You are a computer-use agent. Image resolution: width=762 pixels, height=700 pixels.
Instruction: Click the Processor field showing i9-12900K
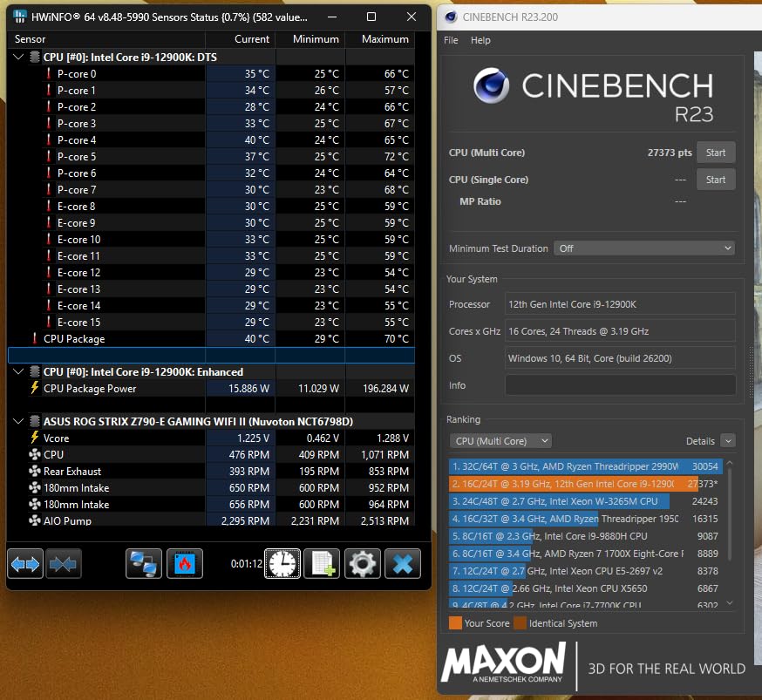point(620,304)
